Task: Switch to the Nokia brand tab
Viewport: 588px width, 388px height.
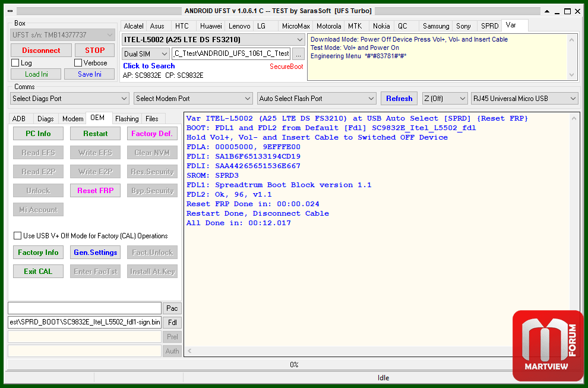Action: coord(381,26)
